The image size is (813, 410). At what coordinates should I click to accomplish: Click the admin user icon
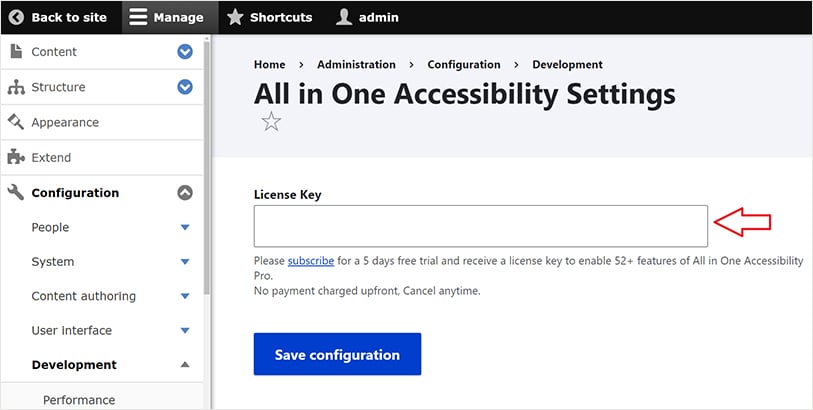pos(344,17)
